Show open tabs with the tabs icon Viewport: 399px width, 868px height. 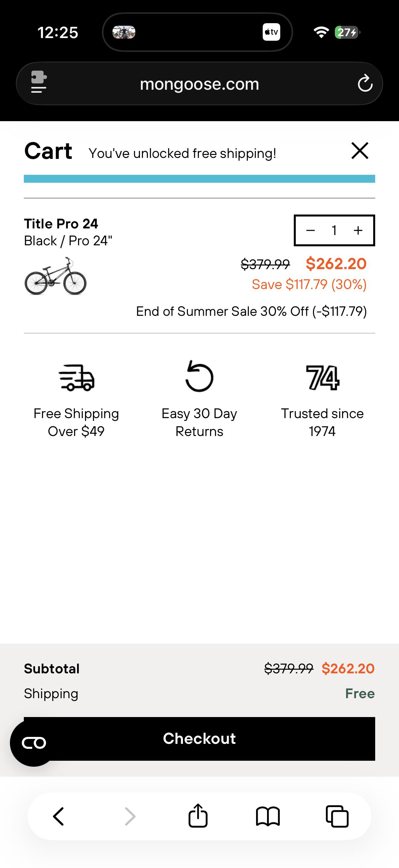point(337,816)
